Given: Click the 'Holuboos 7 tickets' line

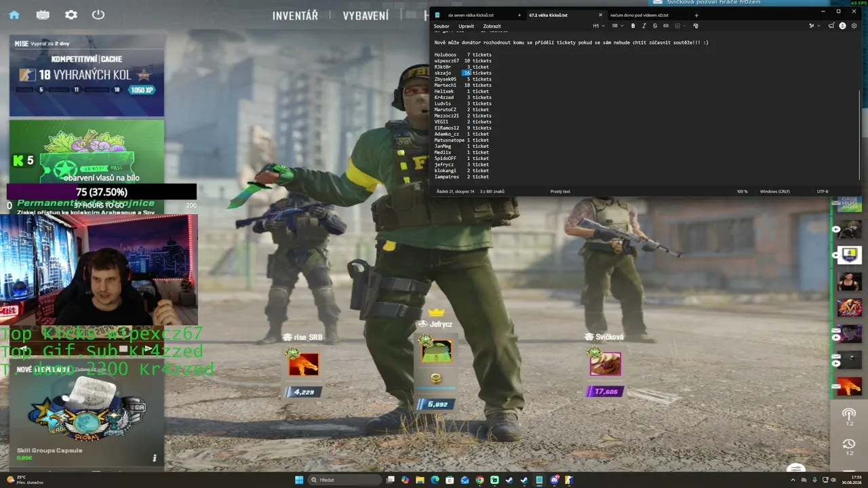Looking at the screenshot, I should (463, 54).
